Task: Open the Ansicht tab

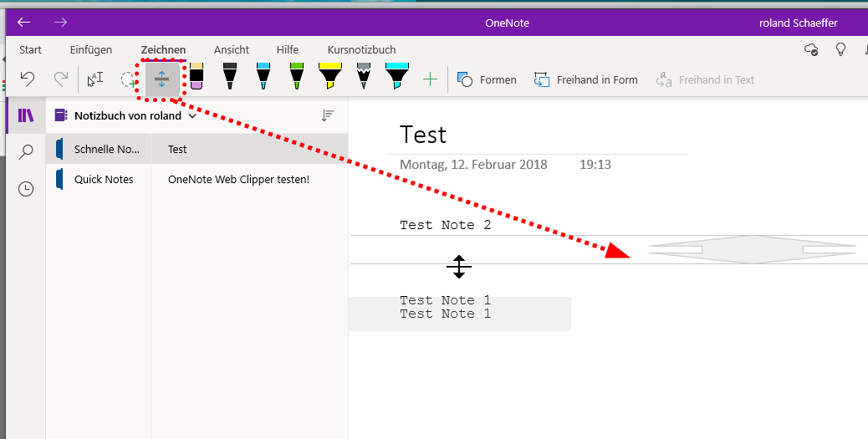Action: point(232,50)
